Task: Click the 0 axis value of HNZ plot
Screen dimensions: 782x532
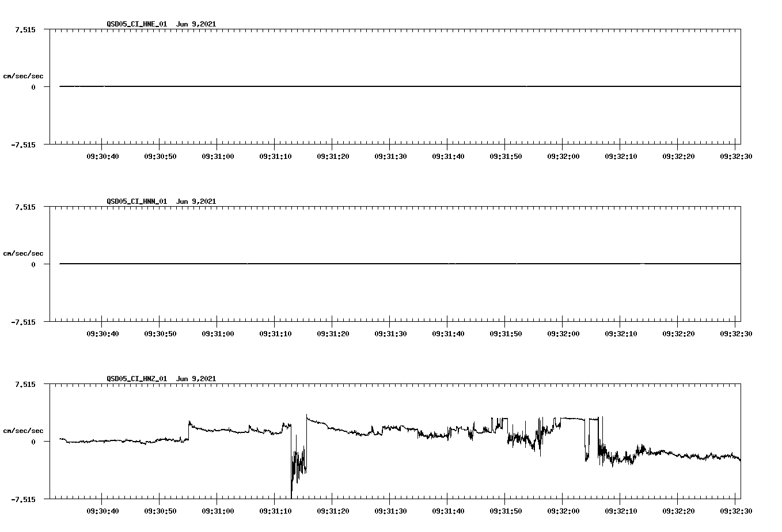Action: pos(33,442)
